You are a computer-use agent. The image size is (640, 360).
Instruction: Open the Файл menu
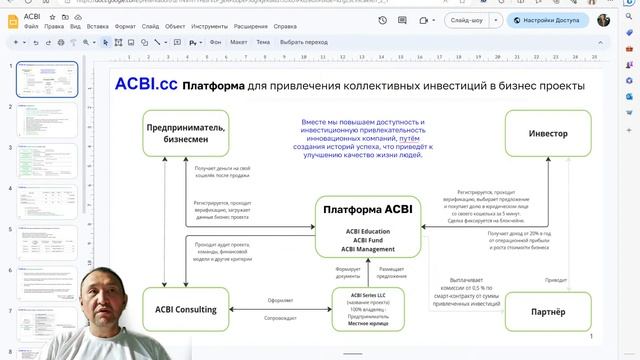[31, 27]
